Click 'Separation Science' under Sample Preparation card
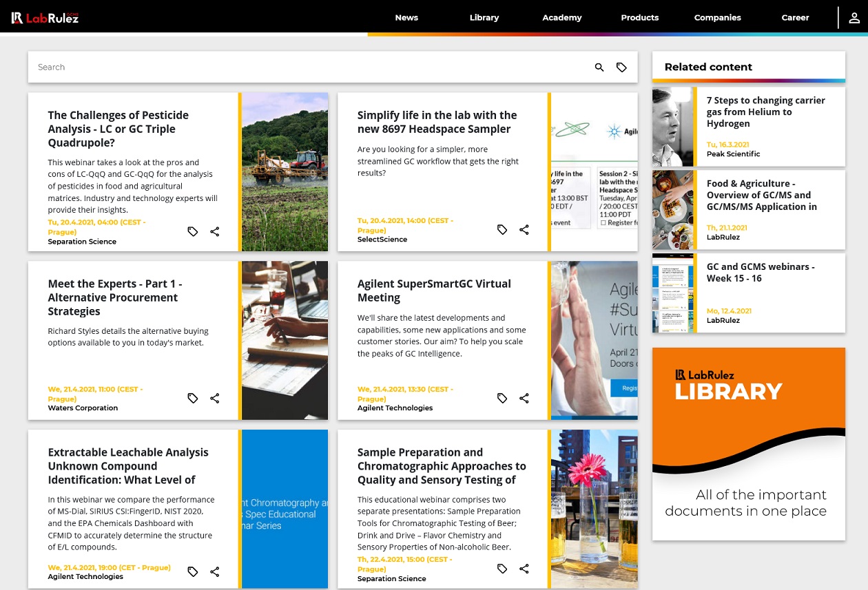868x590 pixels. pyautogui.click(x=391, y=579)
